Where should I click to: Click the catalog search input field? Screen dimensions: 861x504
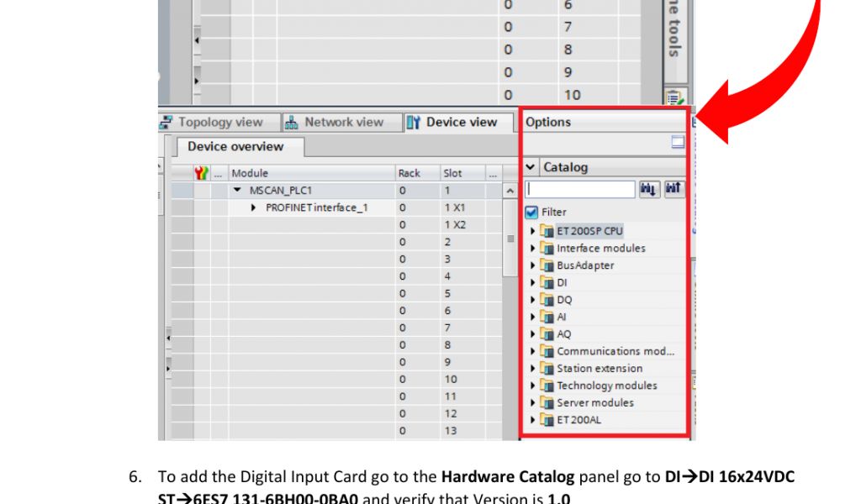[x=580, y=190]
